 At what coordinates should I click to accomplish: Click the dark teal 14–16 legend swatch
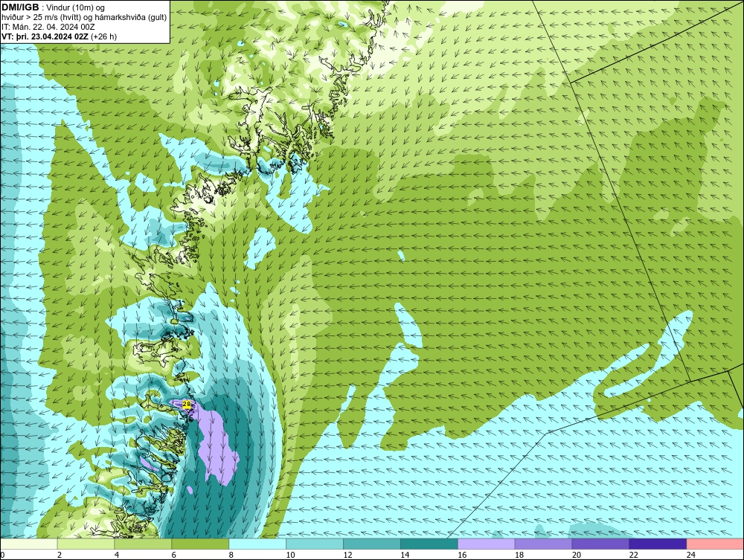tap(429, 544)
